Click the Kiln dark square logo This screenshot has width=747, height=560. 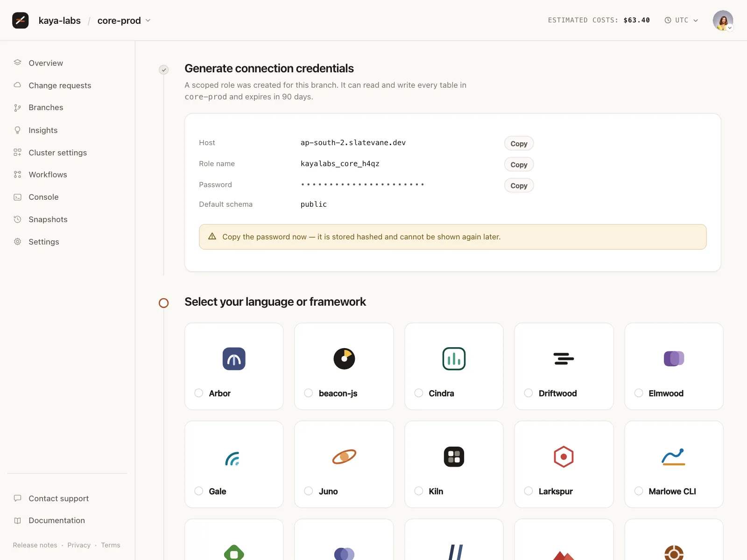(x=454, y=457)
